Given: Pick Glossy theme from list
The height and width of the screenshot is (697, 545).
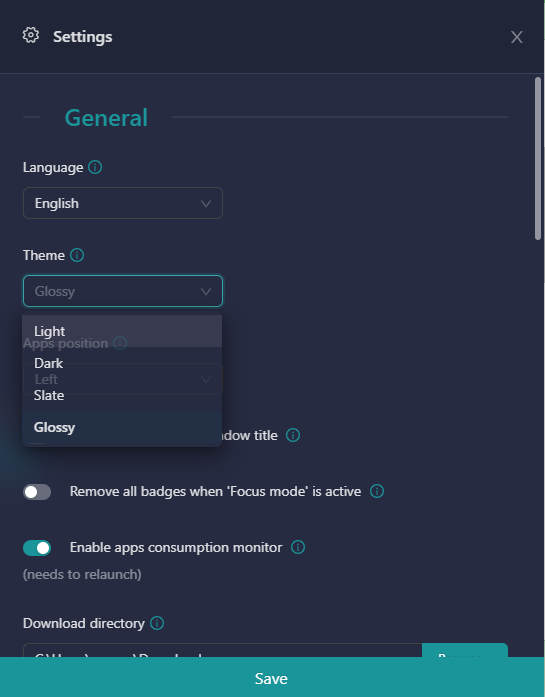Looking at the screenshot, I should pos(122,427).
